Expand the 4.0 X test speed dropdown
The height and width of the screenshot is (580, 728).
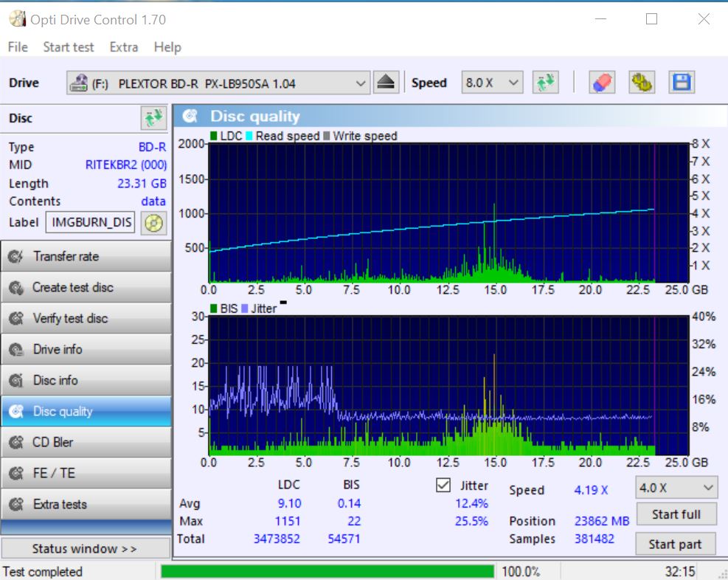[676, 488]
